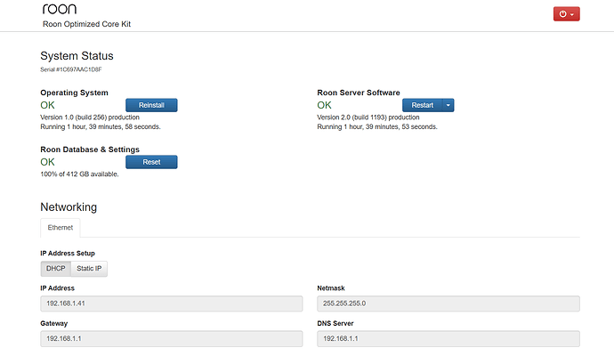Click the Netmask field 255.255.255.0
Viewport: 614px width, 364px height.
click(x=448, y=303)
